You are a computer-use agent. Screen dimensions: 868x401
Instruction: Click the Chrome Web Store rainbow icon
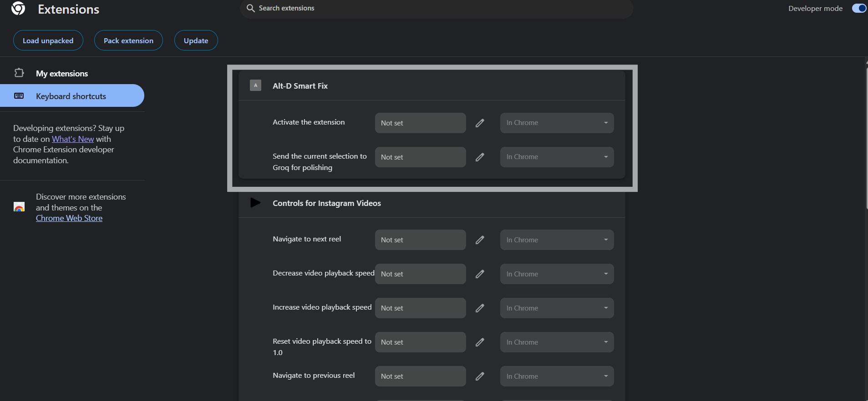(19, 207)
